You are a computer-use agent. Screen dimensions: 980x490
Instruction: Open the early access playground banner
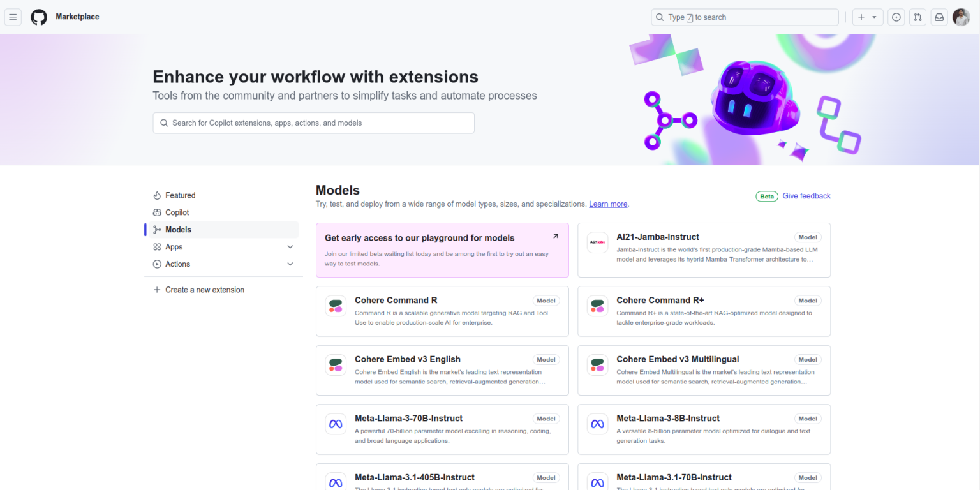(442, 249)
